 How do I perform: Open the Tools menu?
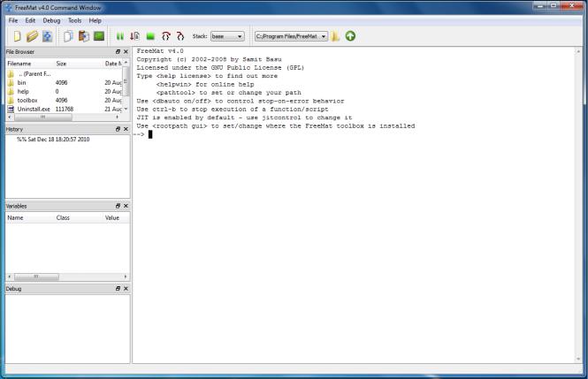74,20
